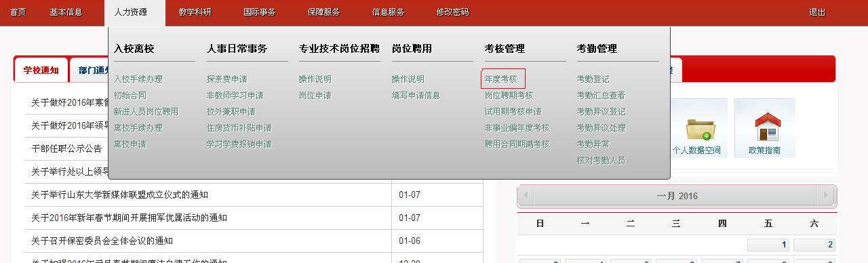Select the 人力资源 menu
Viewport: 868px width, 263px height.
[135, 12]
